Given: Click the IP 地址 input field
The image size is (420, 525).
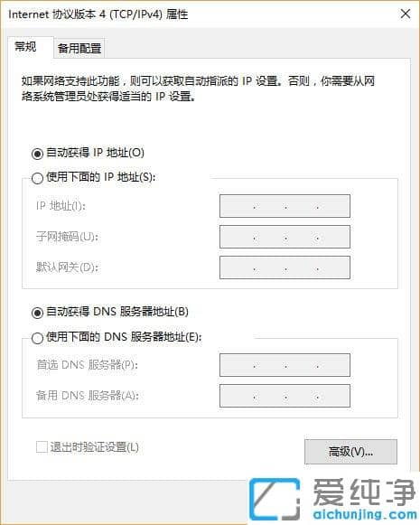Looking at the screenshot, I should 285,206.
